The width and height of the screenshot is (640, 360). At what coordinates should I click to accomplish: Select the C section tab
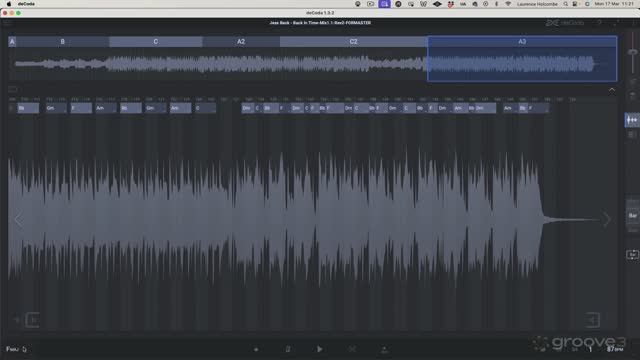click(156, 42)
